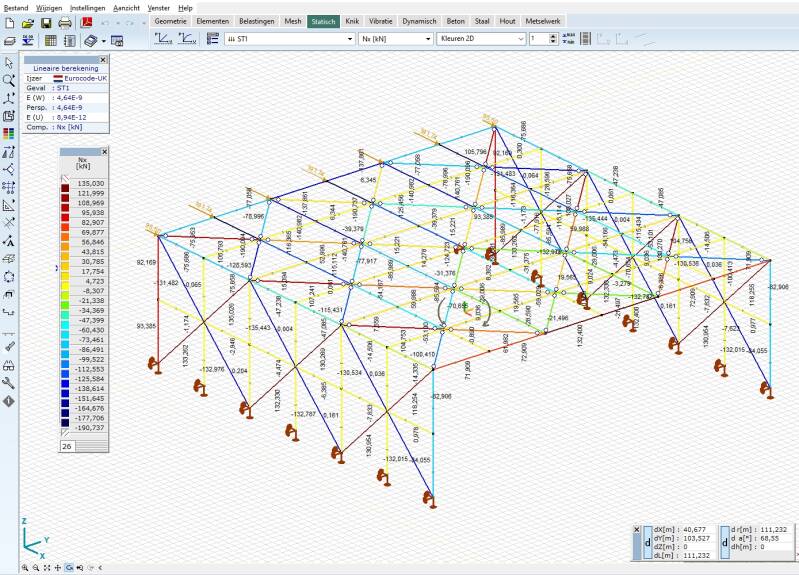Screen dimensions: 799x575
Task: Open the Nx [kN] result component dropdown
Action: point(396,39)
